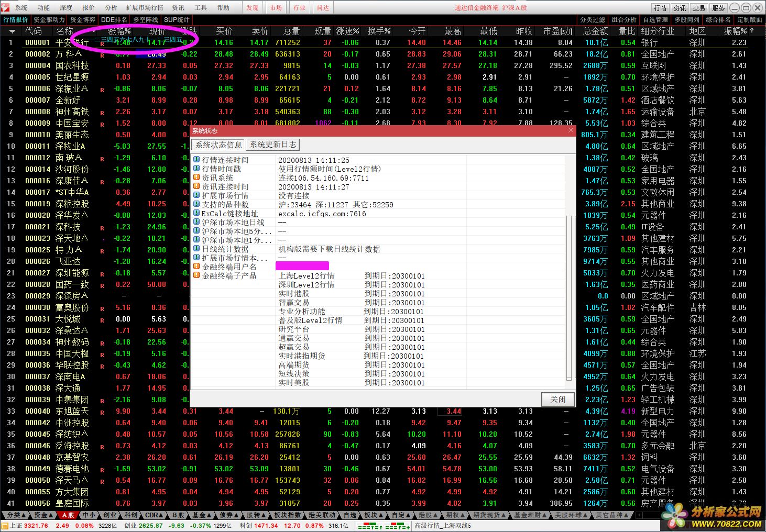Sort by the 总量 column header
Image resolution: width=766 pixels, height=532 pixels.
[291, 31]
